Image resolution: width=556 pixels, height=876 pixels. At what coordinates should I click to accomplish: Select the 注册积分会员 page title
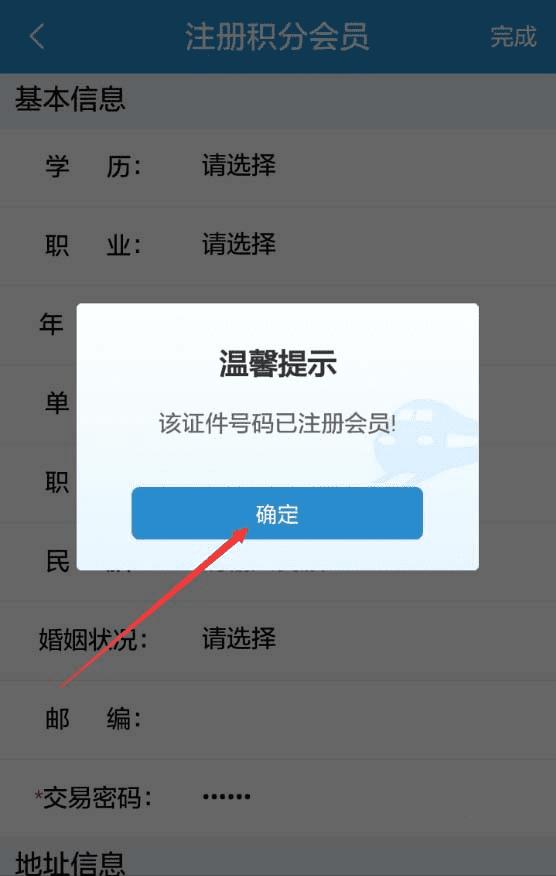(277, 37)
